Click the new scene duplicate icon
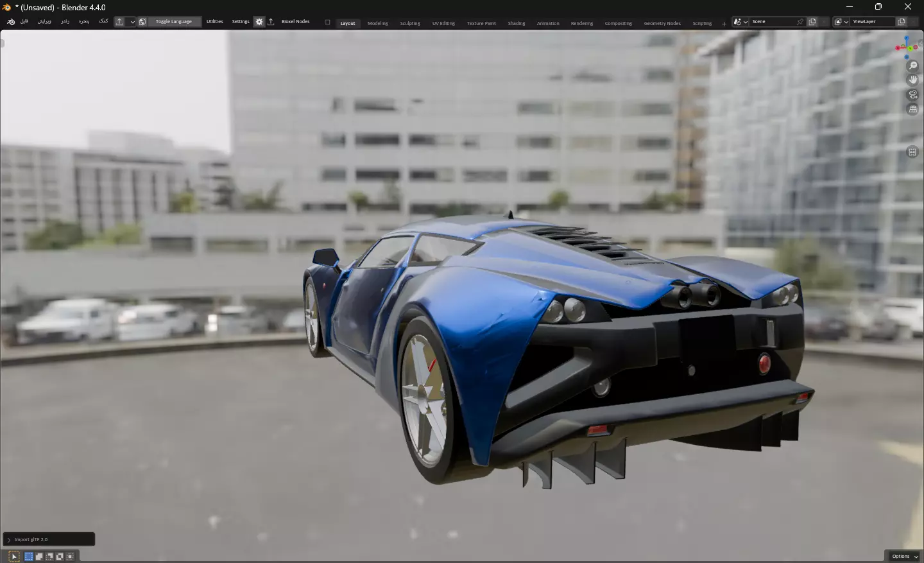Image resolution: width=924 pixels, height=563 pixels. pyautogui.click(x=812, y=22)
